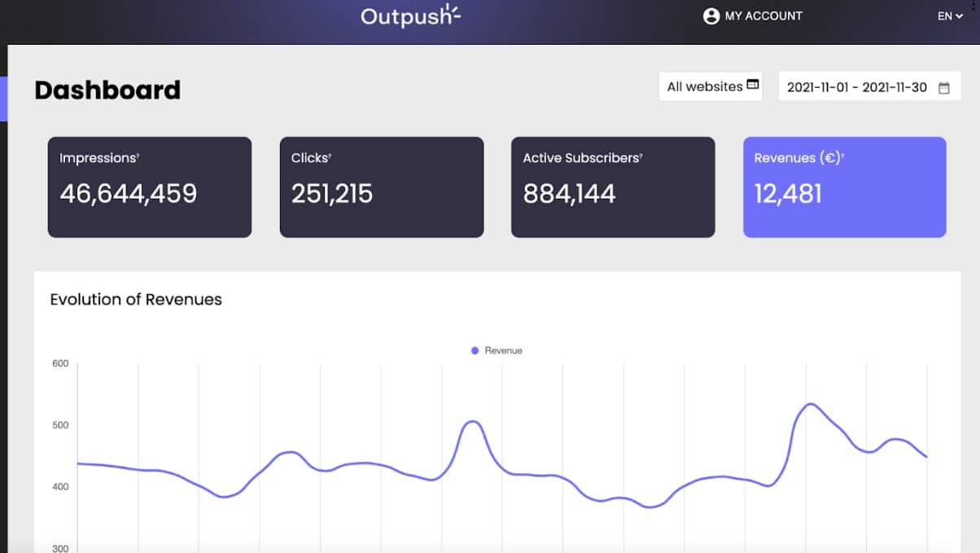Select the Active Subscribers value 884,144
The image size is (980, 553).
click(569, 193)
